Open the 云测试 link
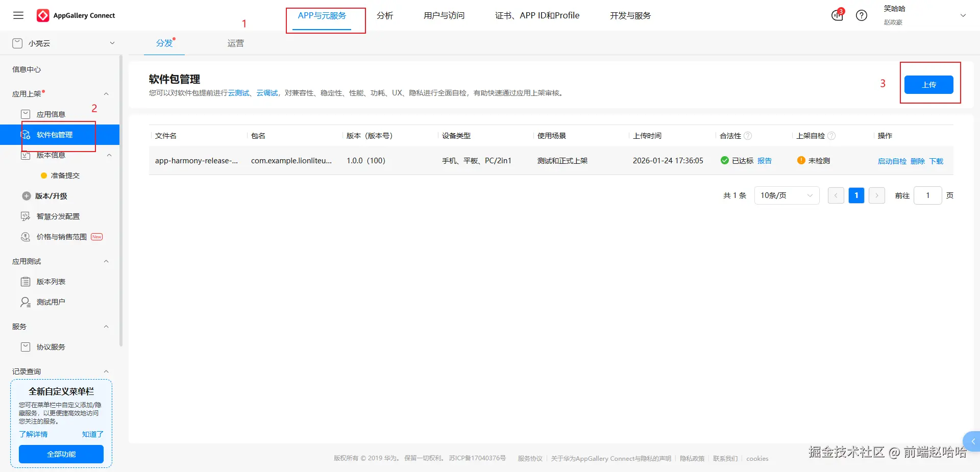 click(x=238, y=93)
